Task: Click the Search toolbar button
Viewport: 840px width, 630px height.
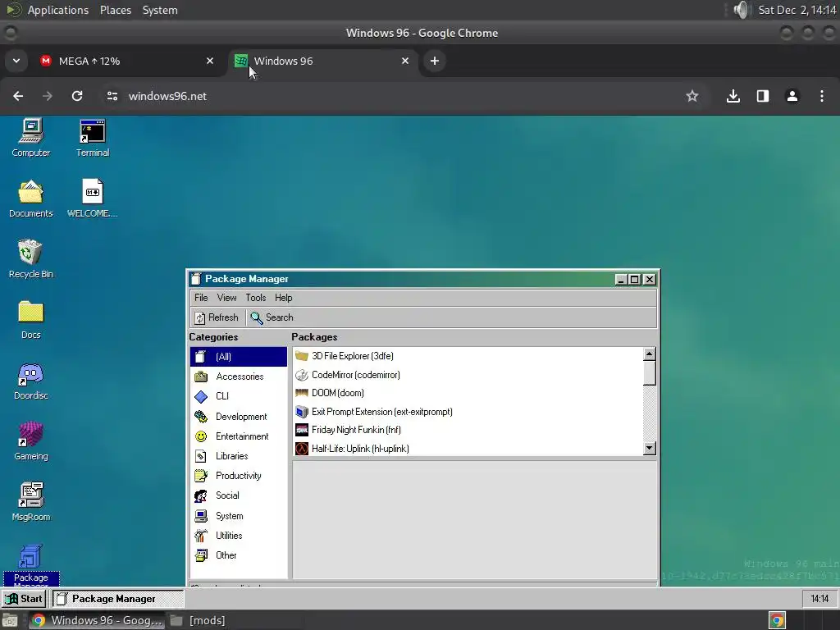Action: (x=272, y=317)
